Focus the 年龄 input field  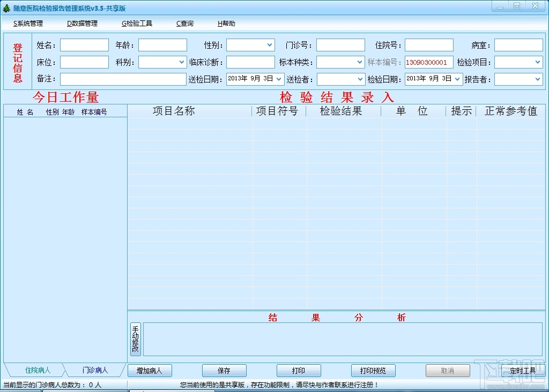162,45
